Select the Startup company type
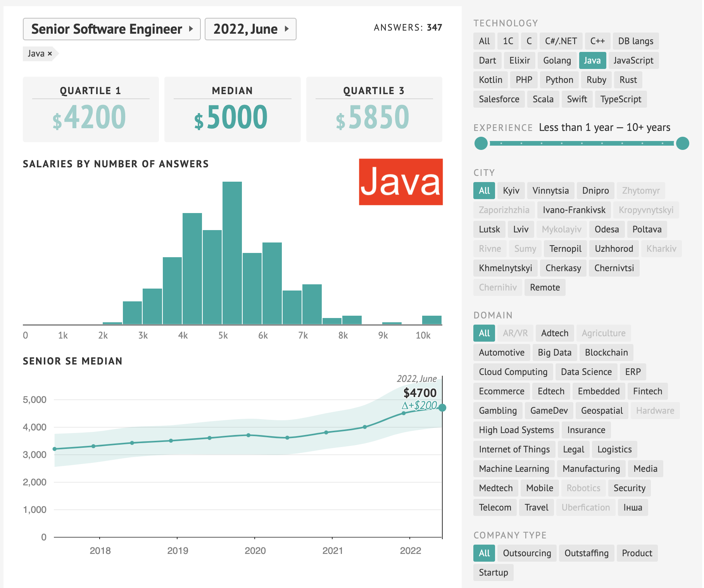 click(x=493, y=573)
